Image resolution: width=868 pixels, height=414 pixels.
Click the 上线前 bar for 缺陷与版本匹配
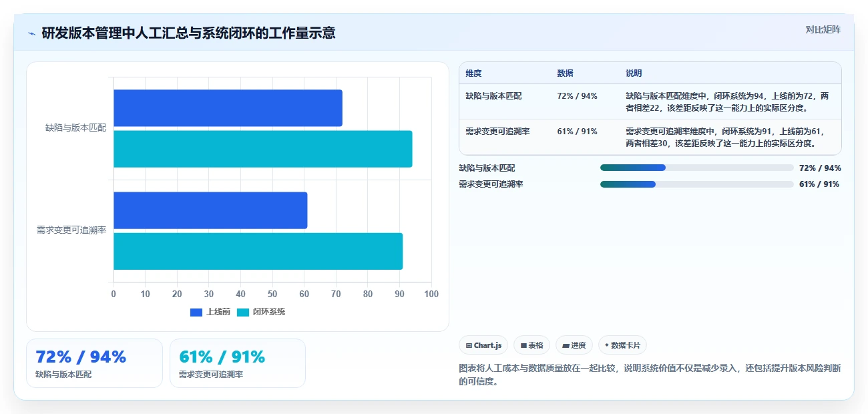click(228, 108)
